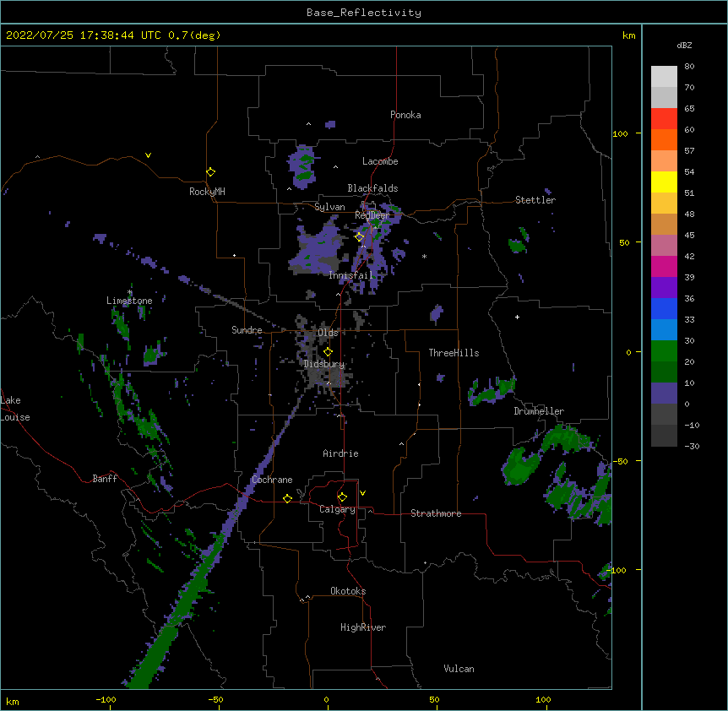Click the Olds town label
Viewport: 728px width, 711px height.
click(328, 333)
